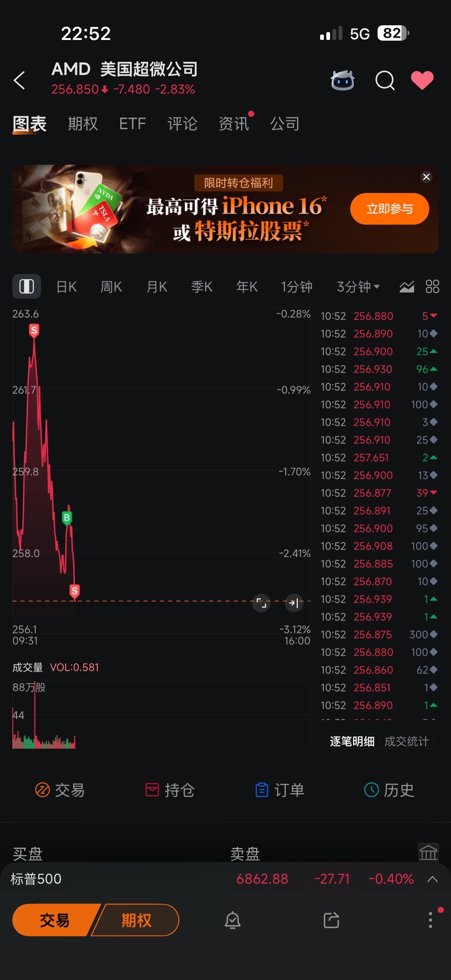Open the 3分钟 interval dropdown
Screen dimensions: 451x980
coord(358,286)
